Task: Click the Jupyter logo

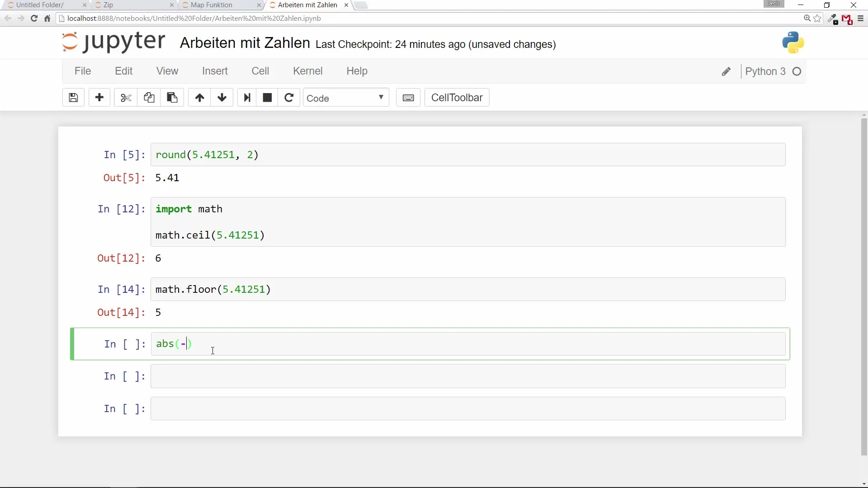Action: tap(113, 42)
